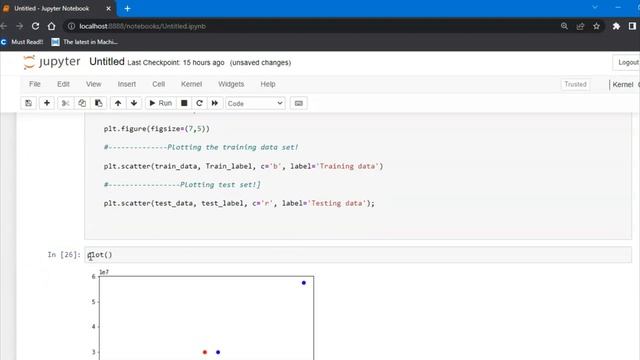640x360 pixels.
Task: Open the Cell menu
Action: (x=159, y=84)
